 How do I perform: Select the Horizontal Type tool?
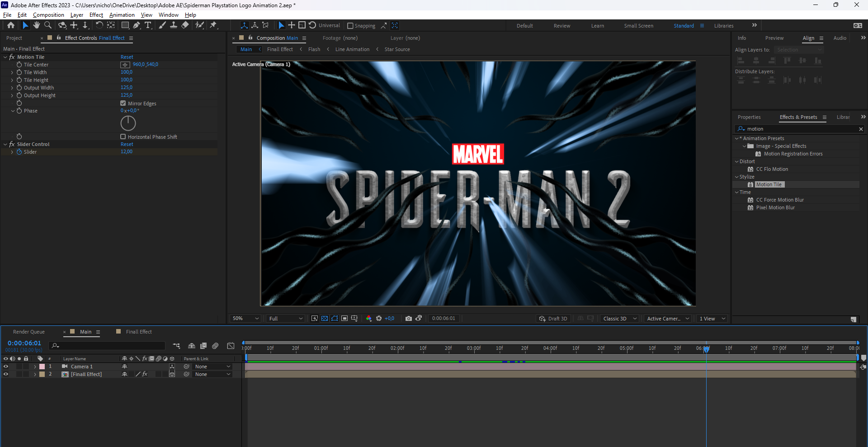click(148, 25)
